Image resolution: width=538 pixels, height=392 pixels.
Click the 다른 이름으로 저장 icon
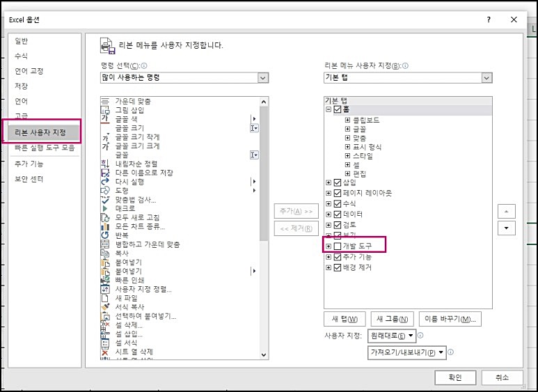point(105,173)
